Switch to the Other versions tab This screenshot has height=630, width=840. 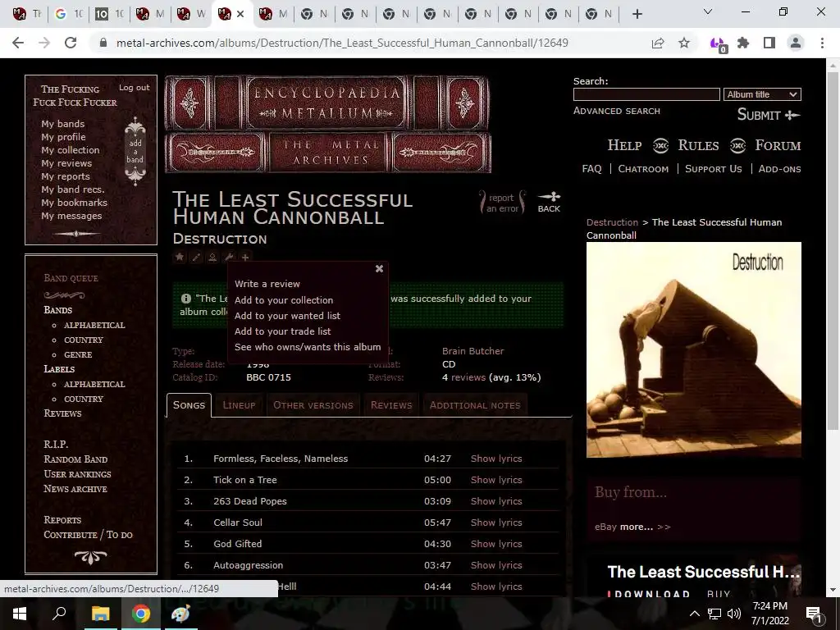313,405
